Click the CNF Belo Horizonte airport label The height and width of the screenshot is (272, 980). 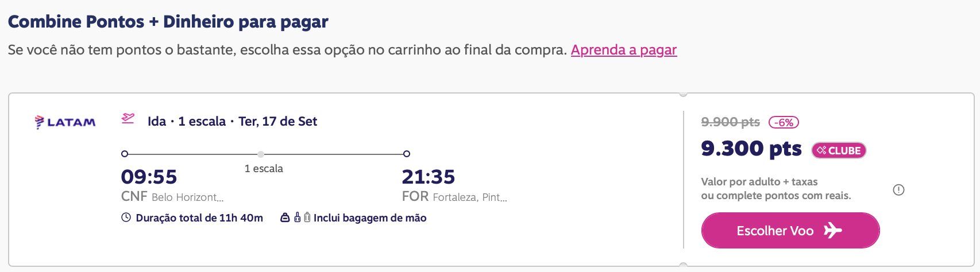(x=172, y=197)
